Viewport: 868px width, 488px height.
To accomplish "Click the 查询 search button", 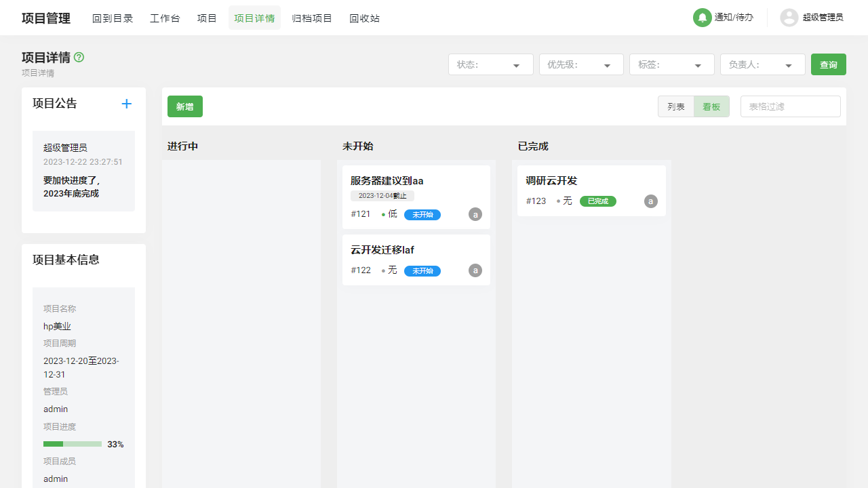I will (828, 64).
